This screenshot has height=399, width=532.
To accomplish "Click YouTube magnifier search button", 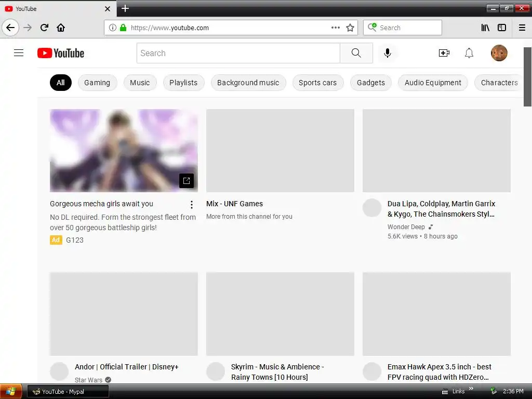I will point(356,53).
